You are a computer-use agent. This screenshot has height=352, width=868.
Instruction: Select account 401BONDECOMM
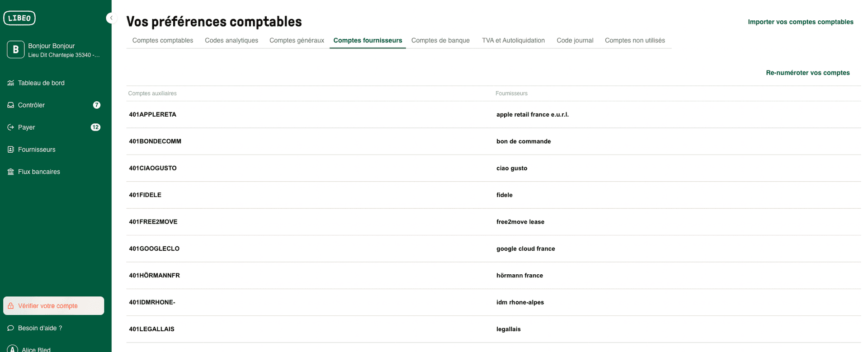(155, 141)
